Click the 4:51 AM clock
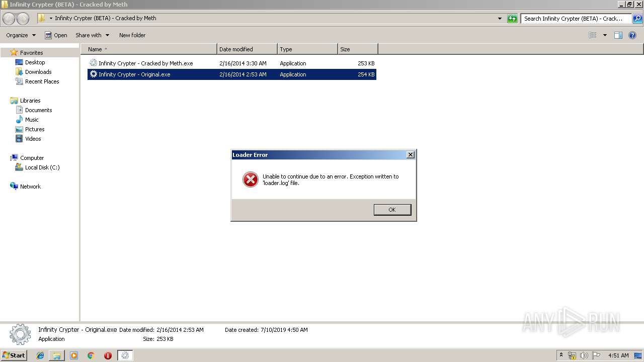Image resolution: width=644 pixels, height=362 pixels. tap(618, 355)
